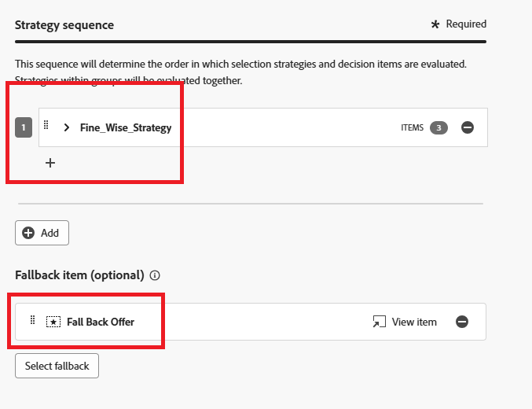Select the Fall Back Offer name
Image resolution: width=532 pixels, height=409 pixels.
pos(101,322)
